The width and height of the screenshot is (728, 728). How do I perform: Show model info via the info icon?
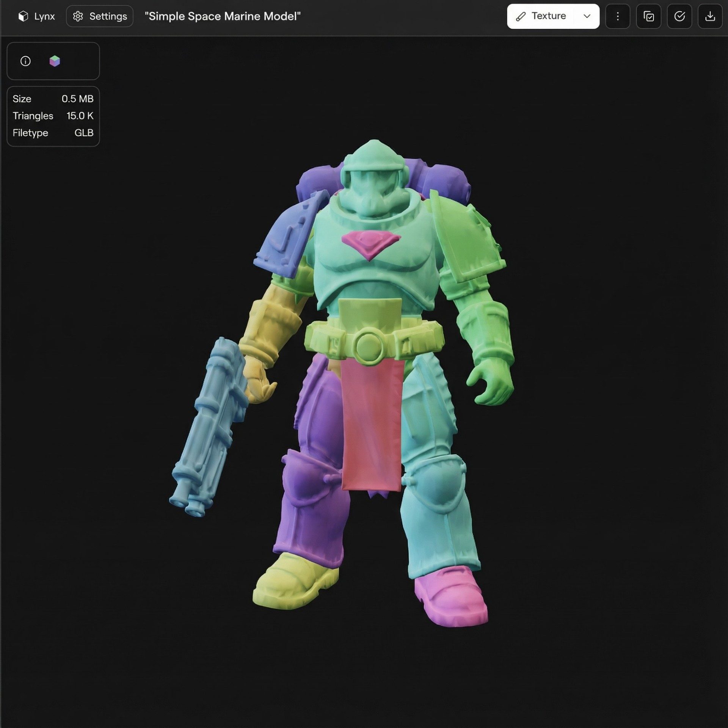click(25, 61)
